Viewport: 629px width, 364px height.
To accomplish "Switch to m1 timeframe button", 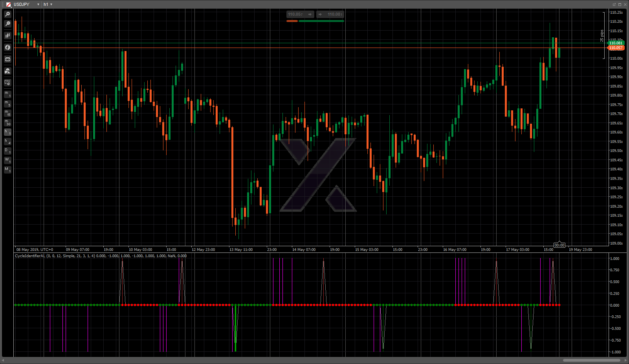I will (x=7, y=94).
